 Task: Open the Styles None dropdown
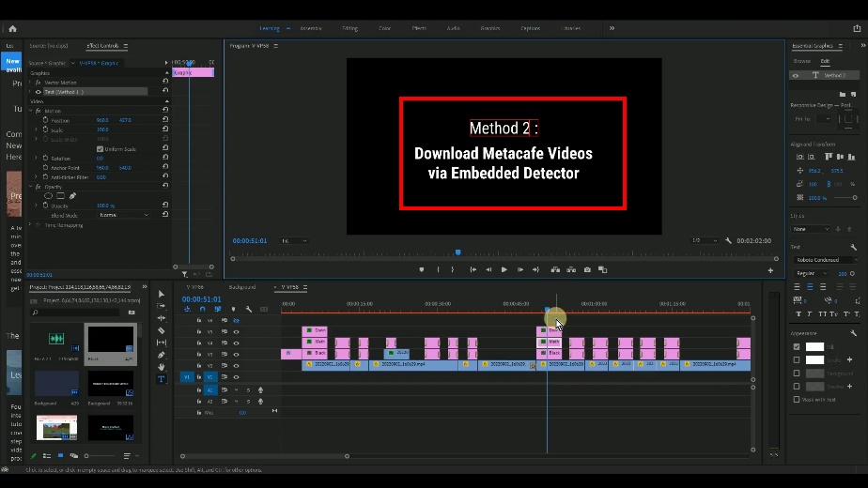(811, 229)
